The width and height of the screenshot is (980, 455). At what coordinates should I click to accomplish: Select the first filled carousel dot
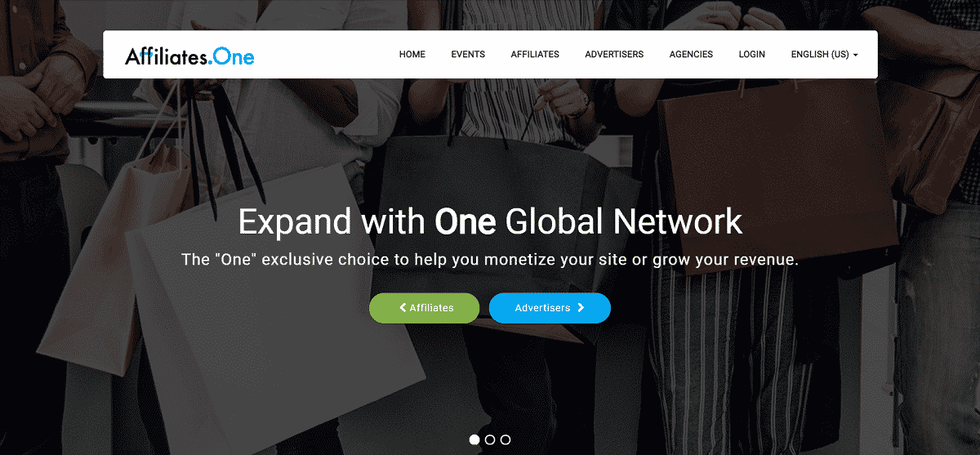[x=474, y=439]
